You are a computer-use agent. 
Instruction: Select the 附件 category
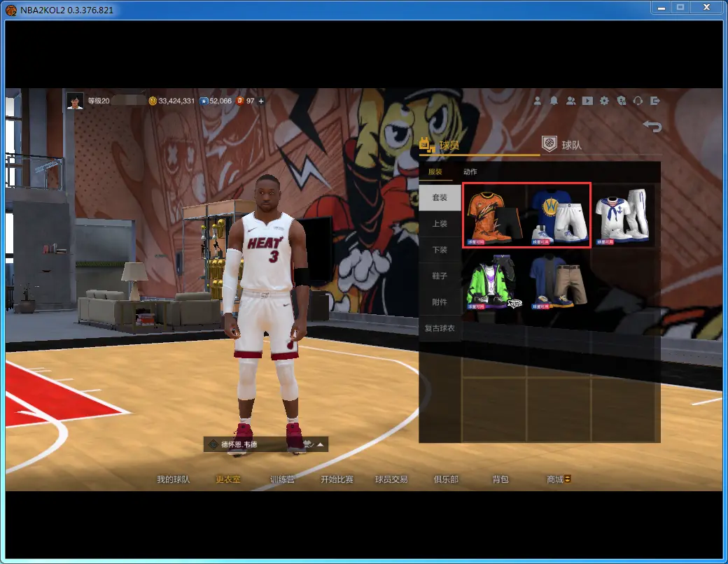(440, 302)
